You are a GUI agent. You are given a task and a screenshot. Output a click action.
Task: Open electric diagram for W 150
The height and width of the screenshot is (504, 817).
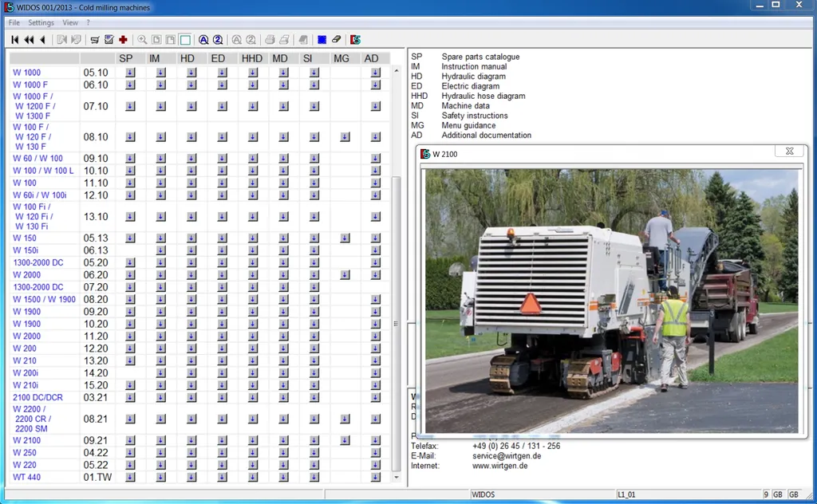click(x=223, y=238)
